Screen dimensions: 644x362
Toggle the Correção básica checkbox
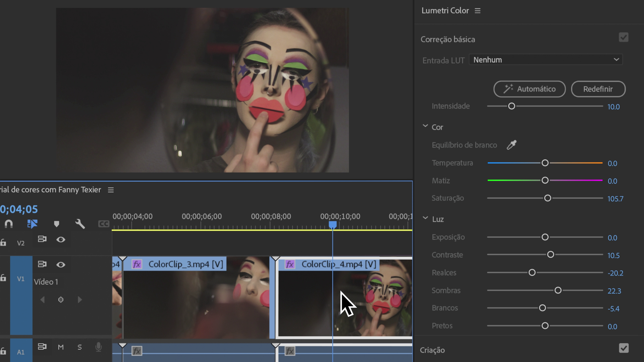pos(624,37)
